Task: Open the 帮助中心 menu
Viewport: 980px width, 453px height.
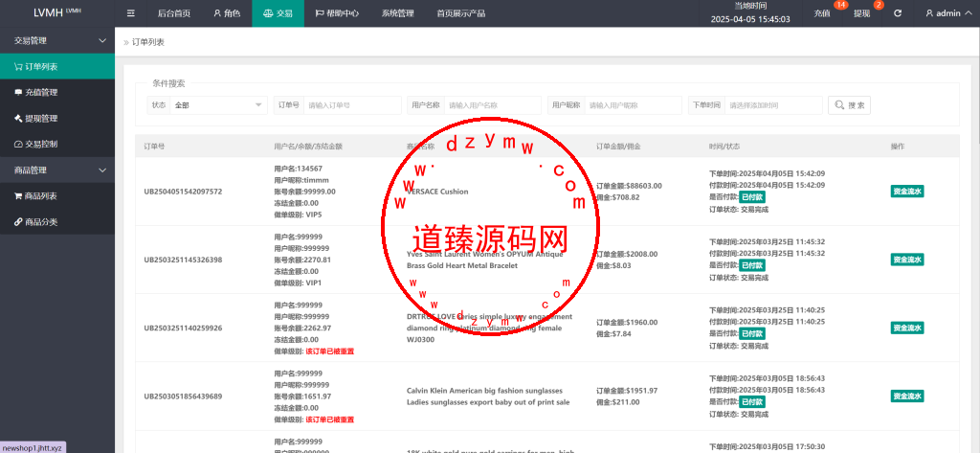Action: (x=337, y=13)
